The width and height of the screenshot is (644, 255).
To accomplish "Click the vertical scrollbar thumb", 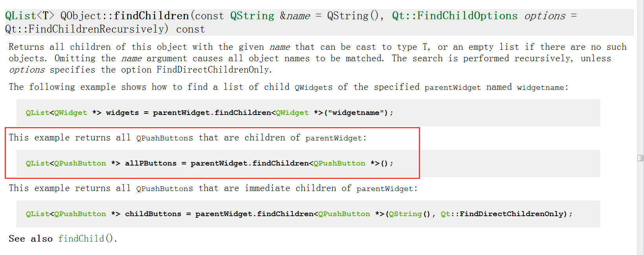I will 640,158.
